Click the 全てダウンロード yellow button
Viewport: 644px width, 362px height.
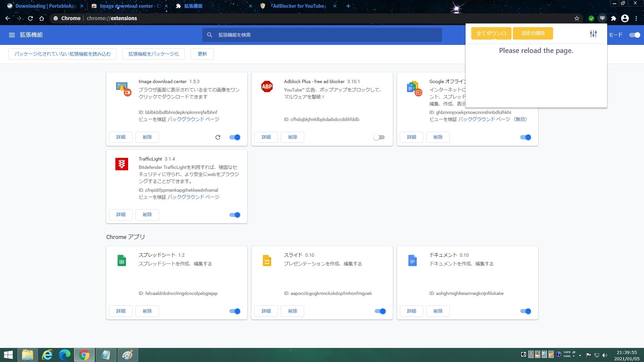(491, 33)
